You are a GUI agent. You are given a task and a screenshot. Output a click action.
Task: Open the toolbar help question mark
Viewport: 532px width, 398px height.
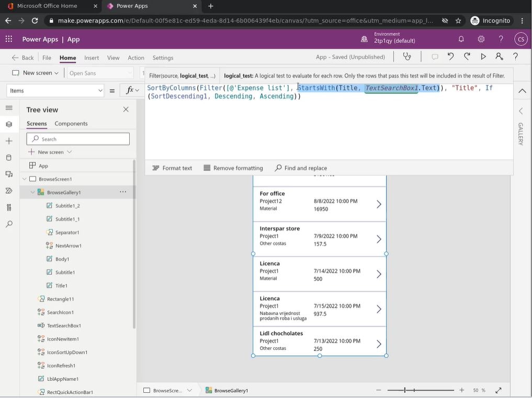pos(515,57)
